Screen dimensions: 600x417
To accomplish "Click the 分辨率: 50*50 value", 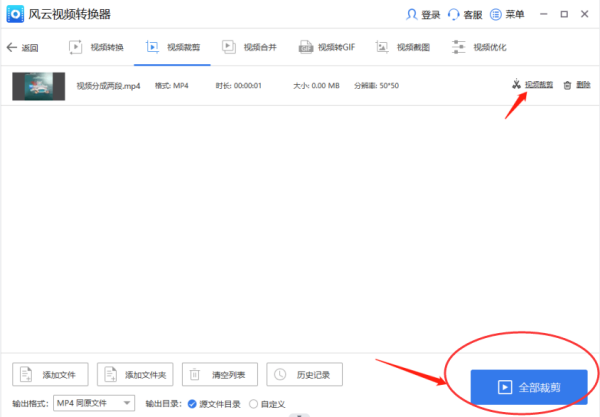I will pos(377,86).
